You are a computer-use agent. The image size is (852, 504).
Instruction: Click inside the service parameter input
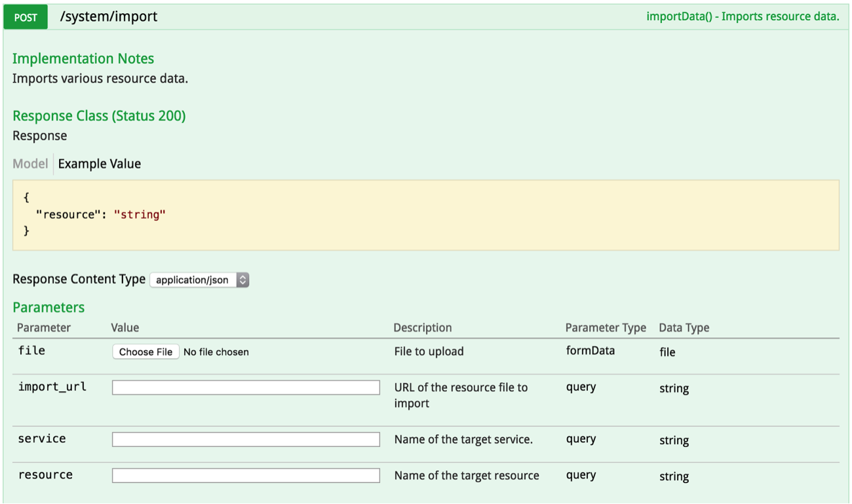coord(246,438)
